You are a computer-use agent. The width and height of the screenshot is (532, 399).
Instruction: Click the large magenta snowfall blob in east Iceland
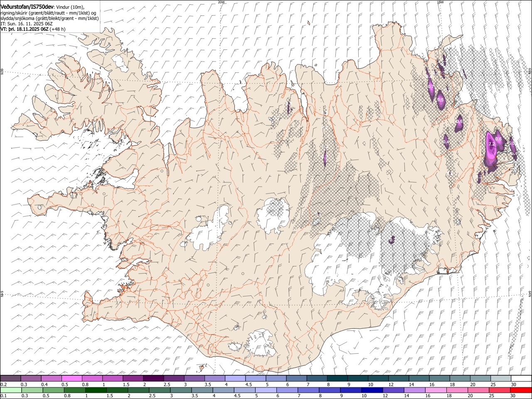(491, 150)
